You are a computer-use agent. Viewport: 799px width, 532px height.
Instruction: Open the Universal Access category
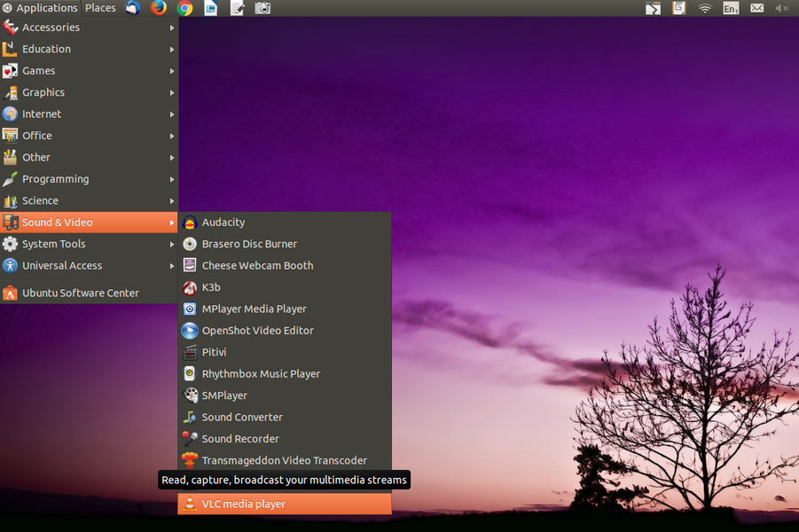(89, 265)
